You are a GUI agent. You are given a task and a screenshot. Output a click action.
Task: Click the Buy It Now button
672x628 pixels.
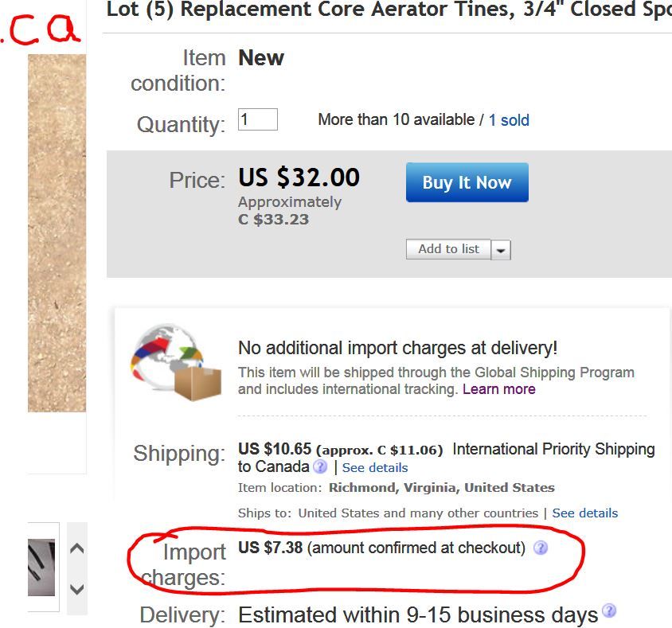[x=467, y=182]
